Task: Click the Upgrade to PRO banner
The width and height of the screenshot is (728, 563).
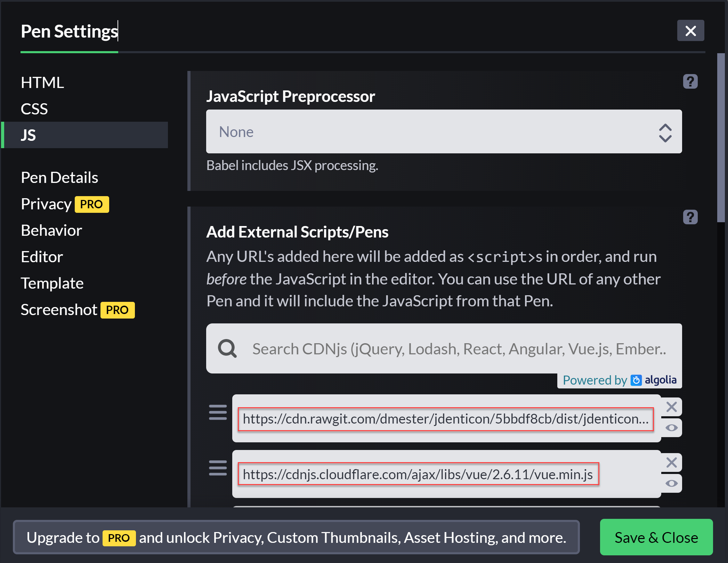Action: click(296, 537)
